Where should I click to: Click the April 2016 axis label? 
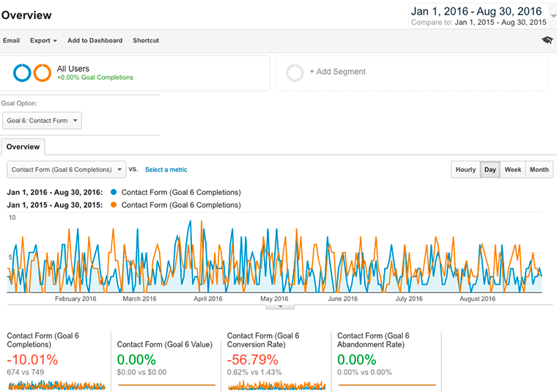(208, 299)
